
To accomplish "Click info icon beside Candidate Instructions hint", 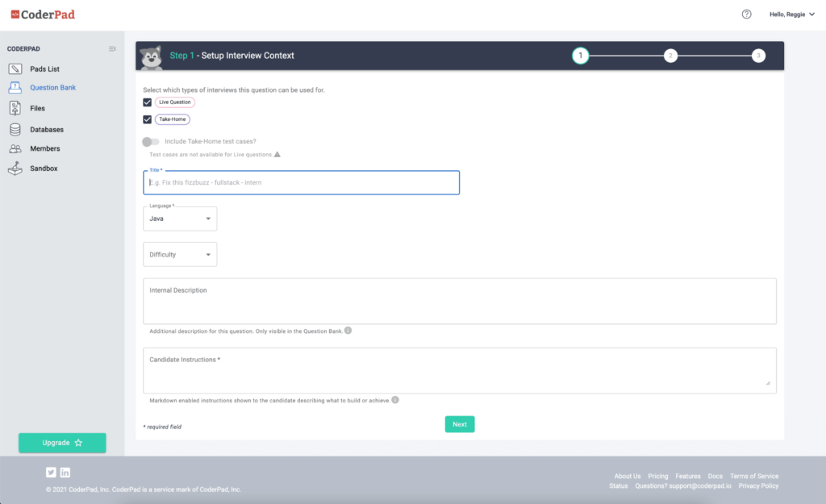I will (x=395, y=400).
